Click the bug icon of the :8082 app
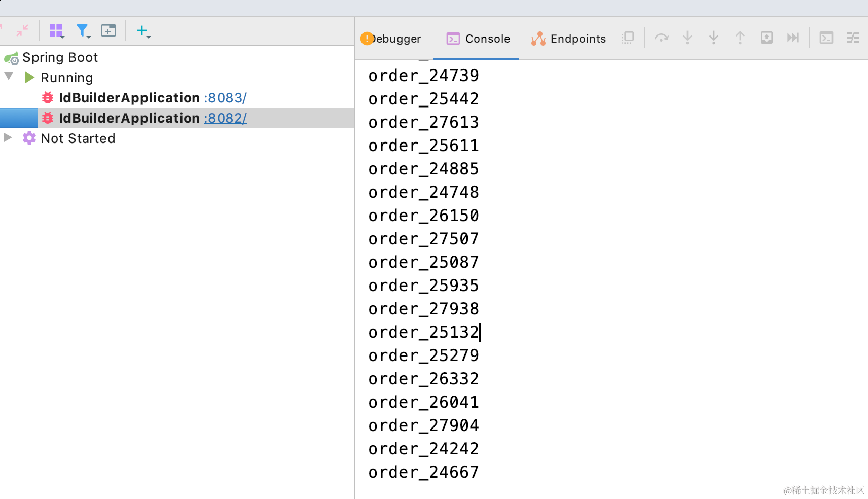 [48, 118]
